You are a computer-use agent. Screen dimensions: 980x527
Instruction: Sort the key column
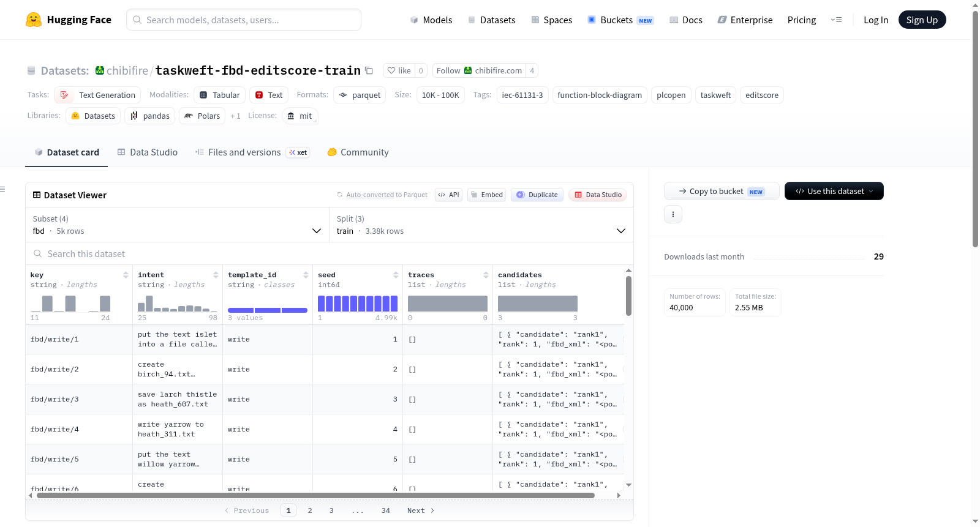[126, 275]
